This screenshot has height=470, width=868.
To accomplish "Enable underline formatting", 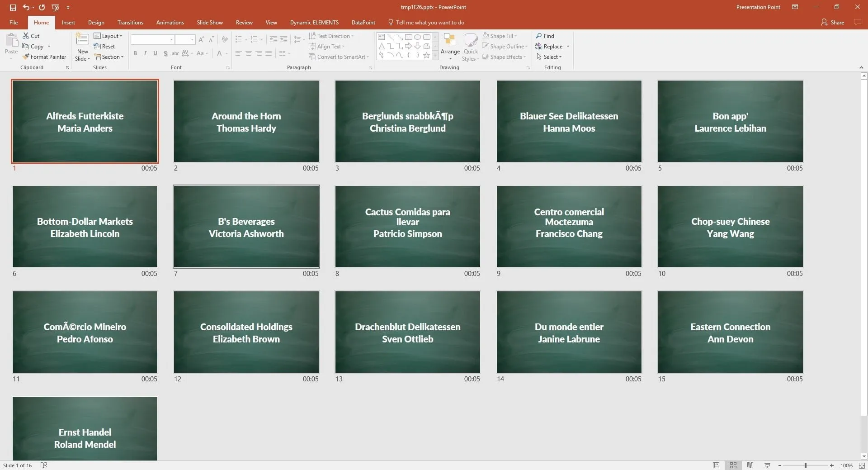I will click(155, 53).
